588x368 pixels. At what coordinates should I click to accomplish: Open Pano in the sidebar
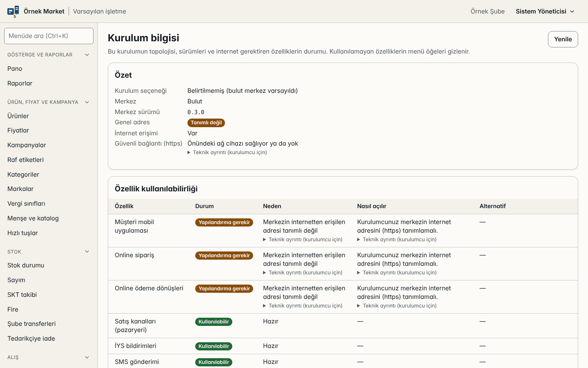click(x=49, y=69)
